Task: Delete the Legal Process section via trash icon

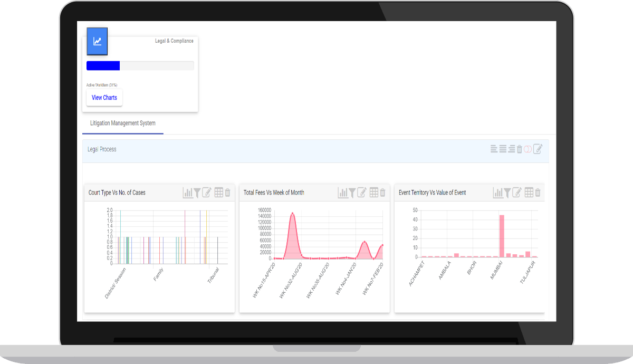Action: pyautogui.click(x=520, y=149)
